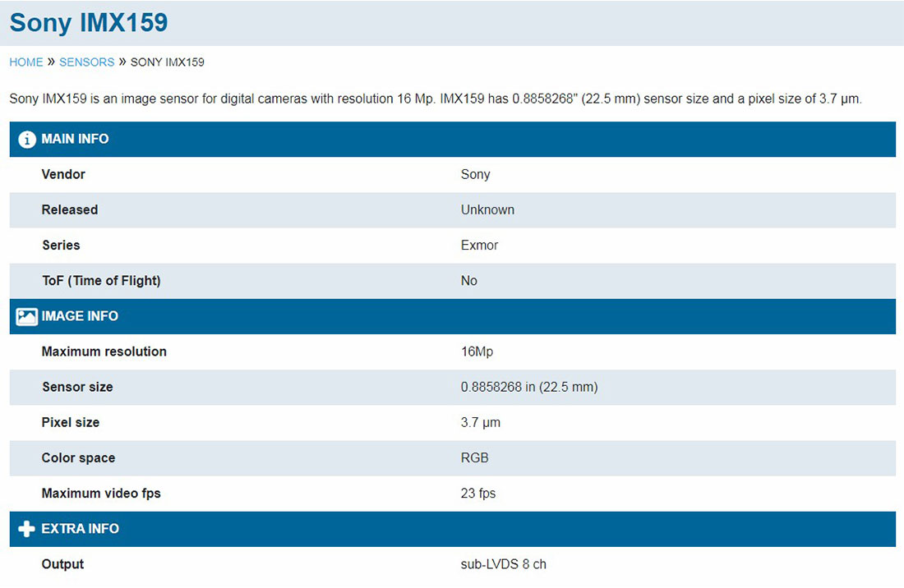Click the Output row label

click(x=62, y=564)
